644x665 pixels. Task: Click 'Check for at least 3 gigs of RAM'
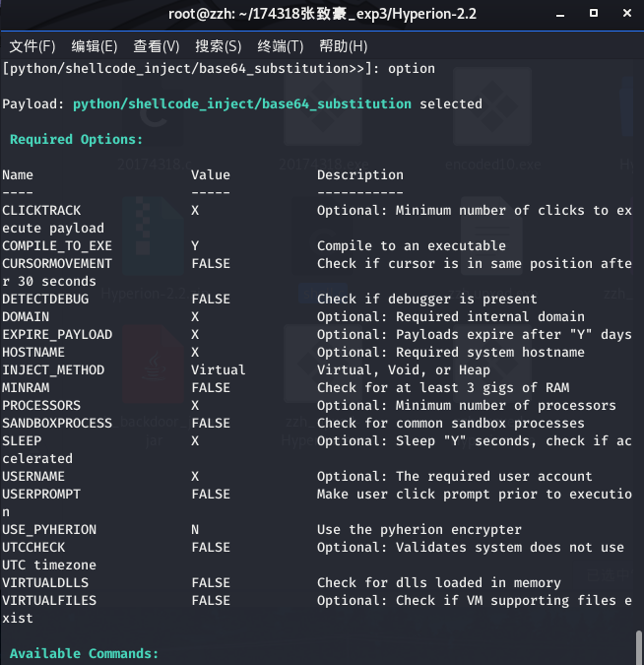pyautogui.click(x=443, y=387)
